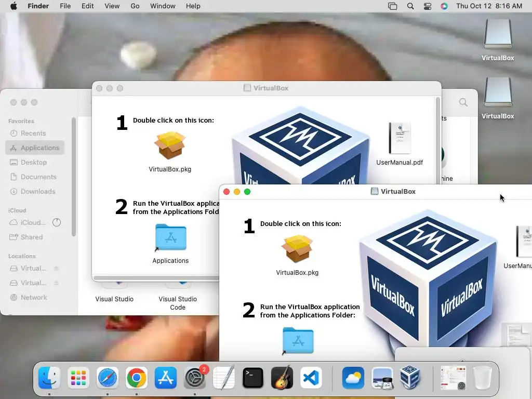Launch VirtualBox from the Dock

[410, 377]
